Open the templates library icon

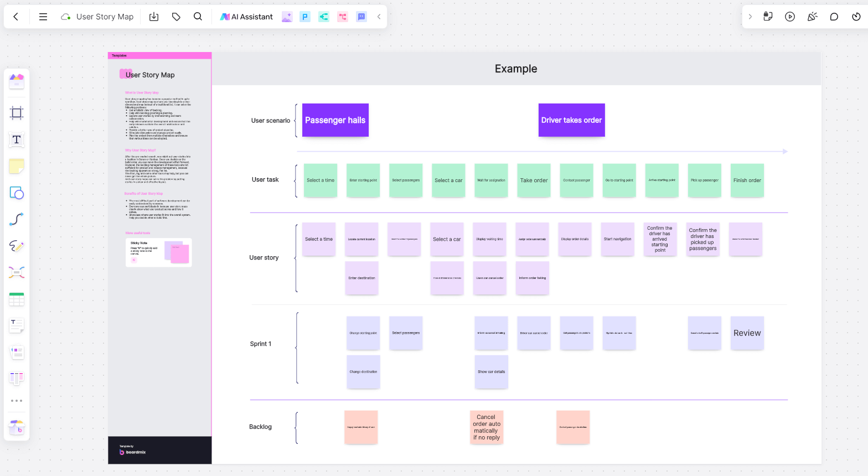(17, 81)
